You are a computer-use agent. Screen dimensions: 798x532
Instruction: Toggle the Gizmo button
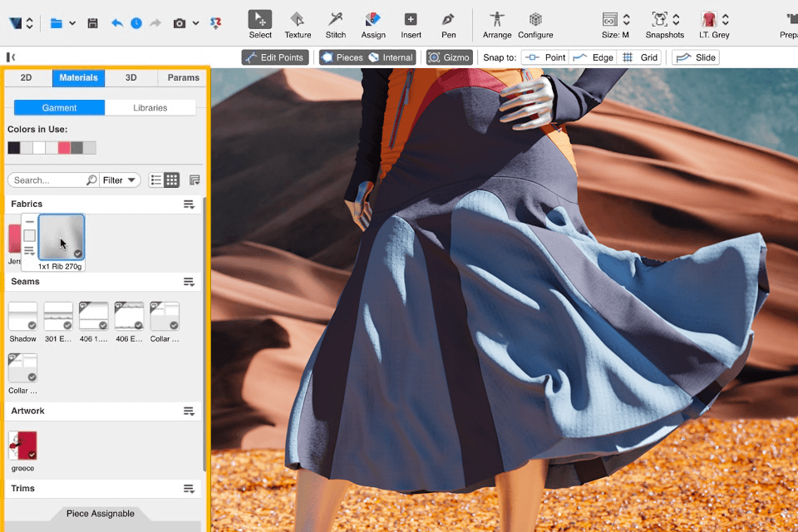(450, 57)
